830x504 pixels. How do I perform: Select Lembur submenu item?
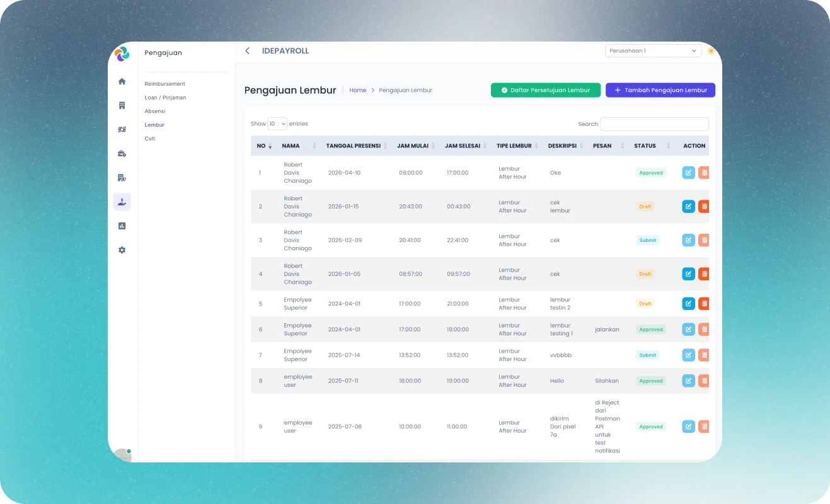(x=154, y=125)
